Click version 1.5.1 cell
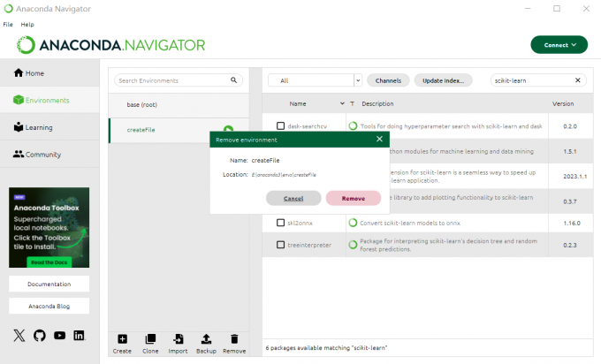Screen dimensions: 601x364 pyautogui.click(x=570, y=151)
